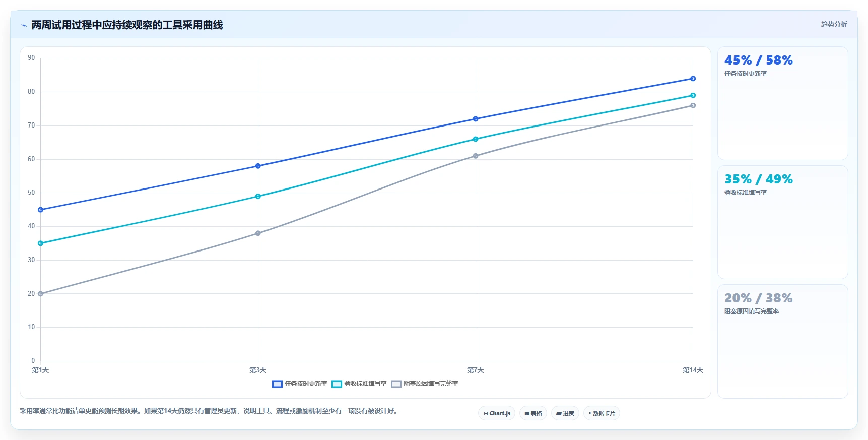Click the blue data point at 第7天 (72)
This screenshot has height=440, width=868.
tap(476, 119)
